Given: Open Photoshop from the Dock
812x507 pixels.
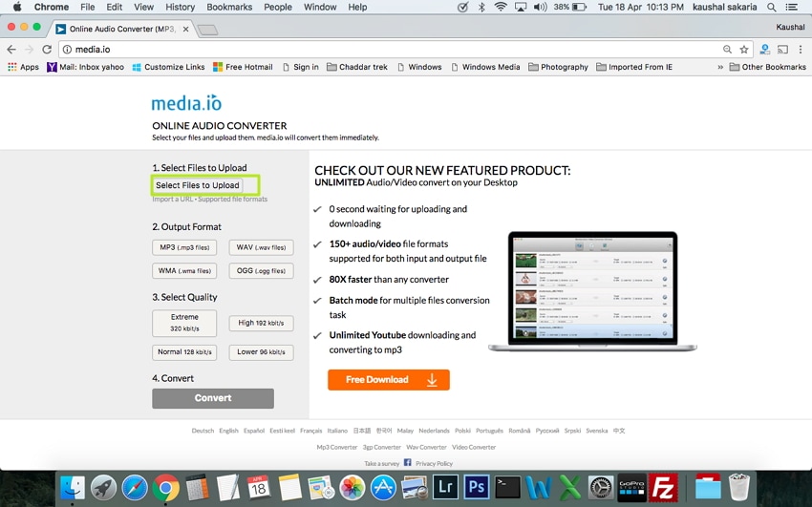Looking at the screenshot, I should pyautogui.click(x=477, y=488).
